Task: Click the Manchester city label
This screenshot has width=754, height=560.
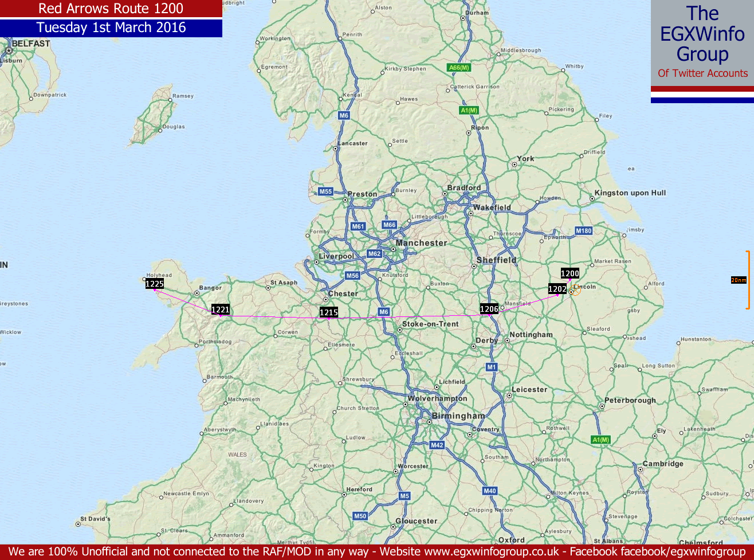Action: click(421, 243)
